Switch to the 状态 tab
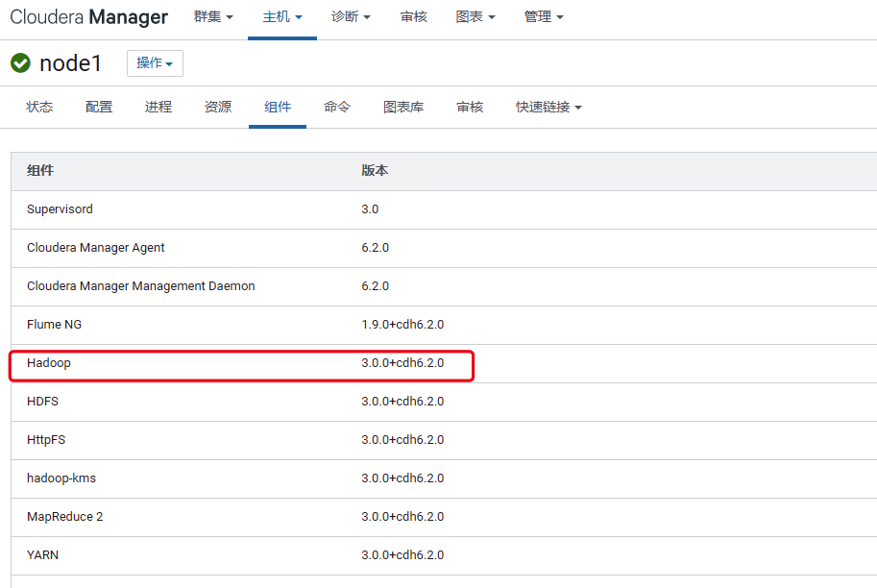This screenshot has width=877, height=588. tap(39, 107)
